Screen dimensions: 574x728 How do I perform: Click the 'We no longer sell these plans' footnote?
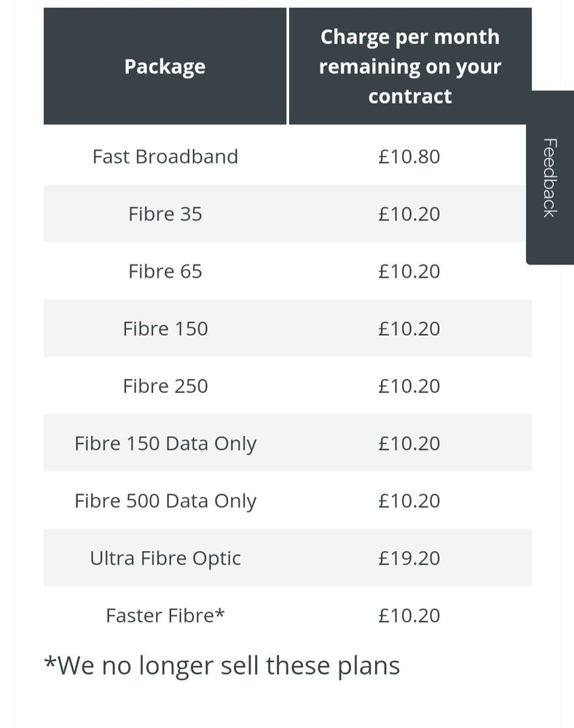(x=221, y=666)
